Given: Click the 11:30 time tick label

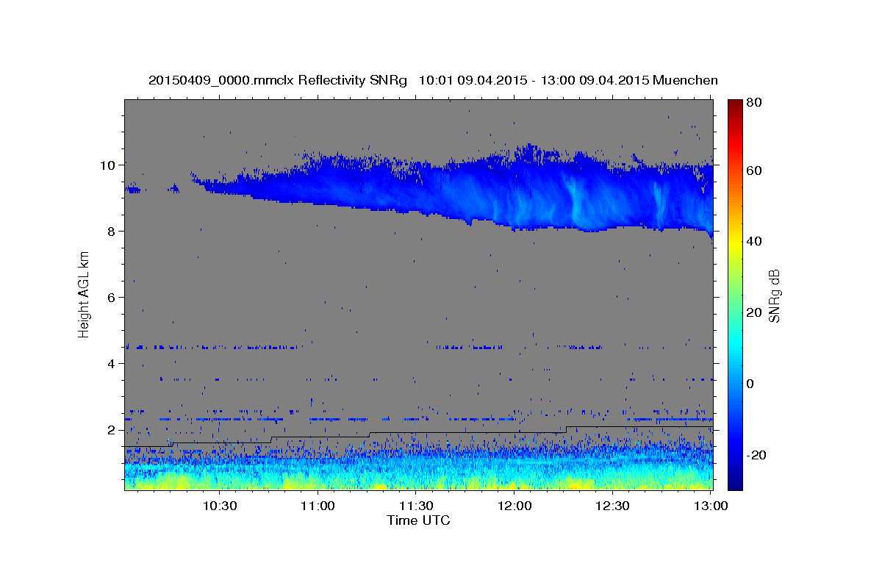Looking at the screenshot, I should tap(416, 506).
